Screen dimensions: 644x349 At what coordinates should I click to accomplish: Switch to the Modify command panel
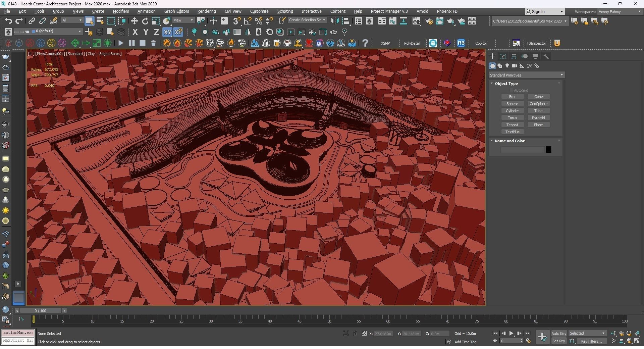503,56
